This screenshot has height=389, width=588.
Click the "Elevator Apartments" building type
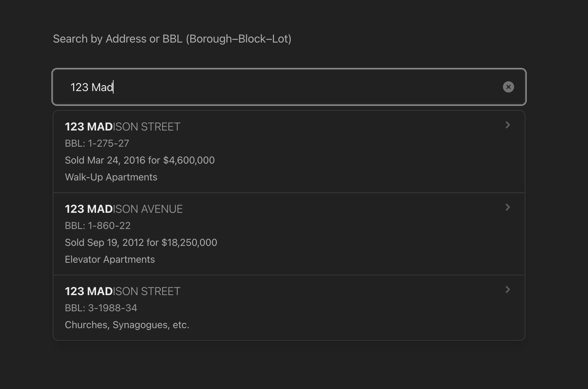110,260
